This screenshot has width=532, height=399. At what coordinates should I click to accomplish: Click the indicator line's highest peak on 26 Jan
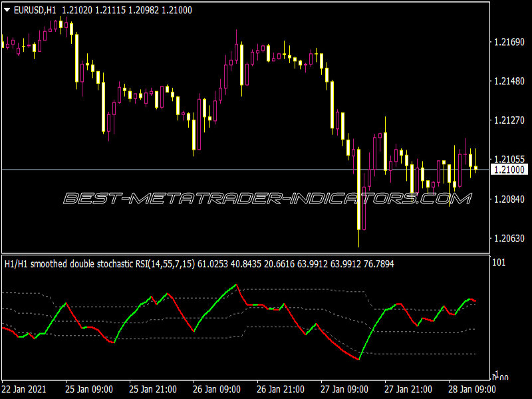coord(236,285)
